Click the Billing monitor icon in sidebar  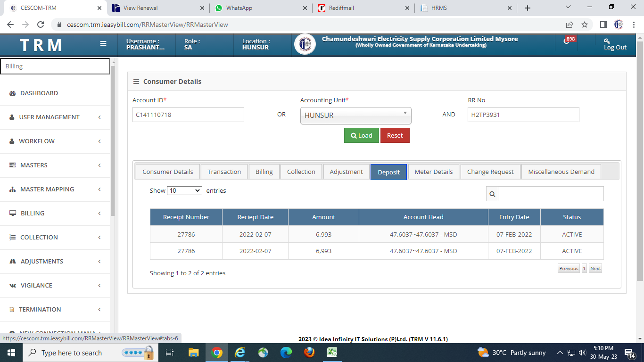tap(13, 214)
